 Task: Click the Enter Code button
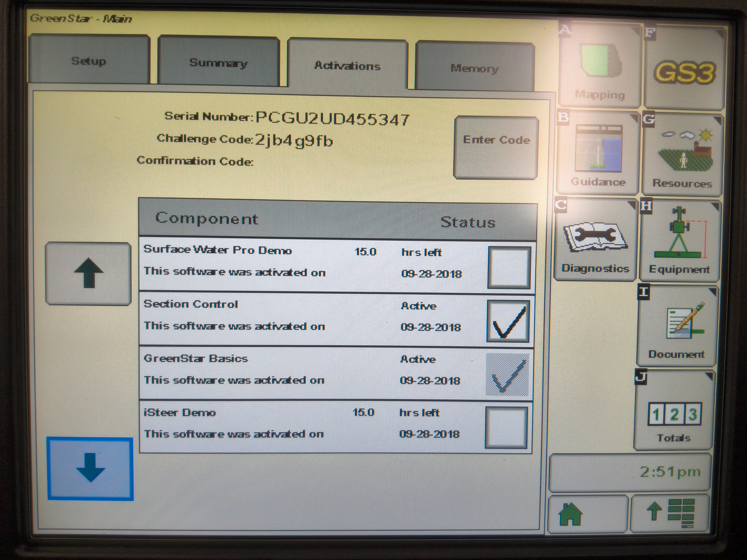[496, 148]
